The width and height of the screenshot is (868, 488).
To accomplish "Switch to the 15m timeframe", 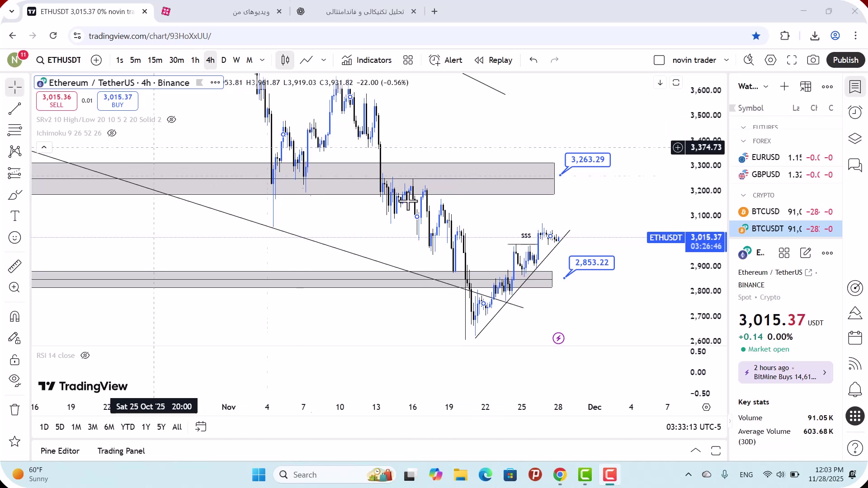I will pos(155,60).
